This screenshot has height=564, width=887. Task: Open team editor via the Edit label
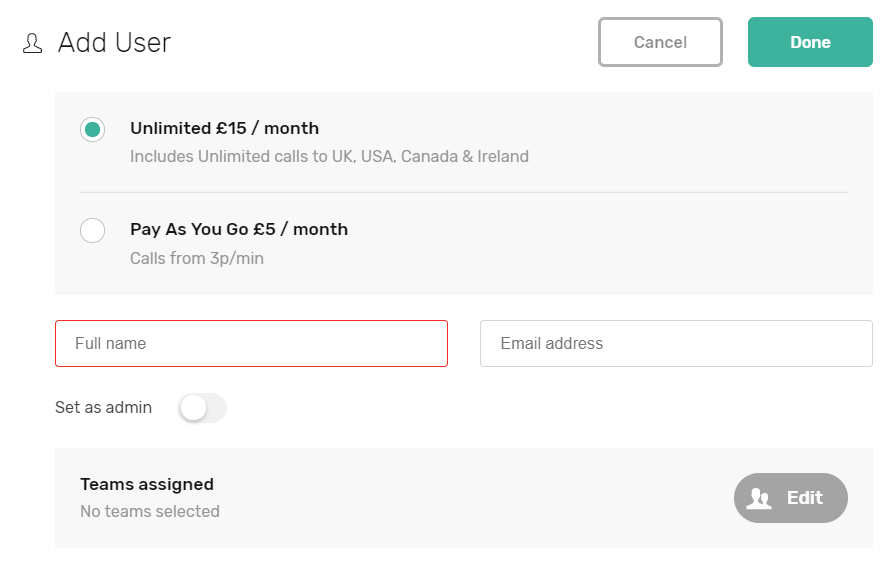(x=804, y=498)
